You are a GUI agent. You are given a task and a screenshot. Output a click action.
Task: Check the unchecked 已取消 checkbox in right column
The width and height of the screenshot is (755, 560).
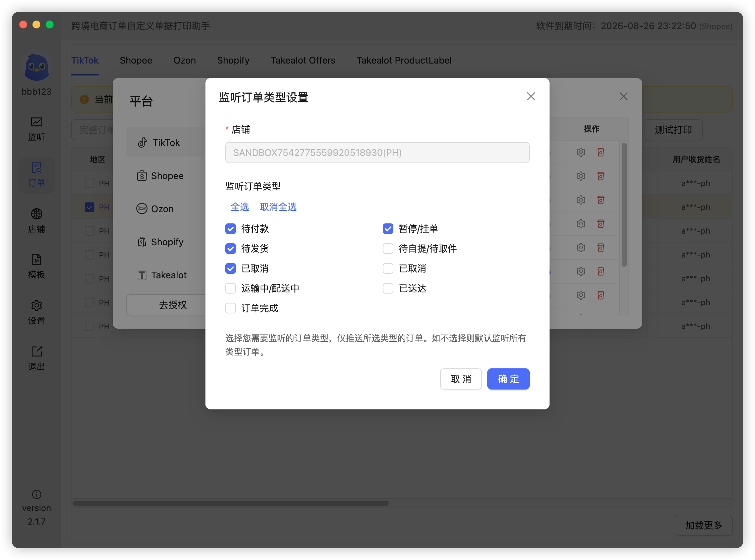tap(388, 268)
